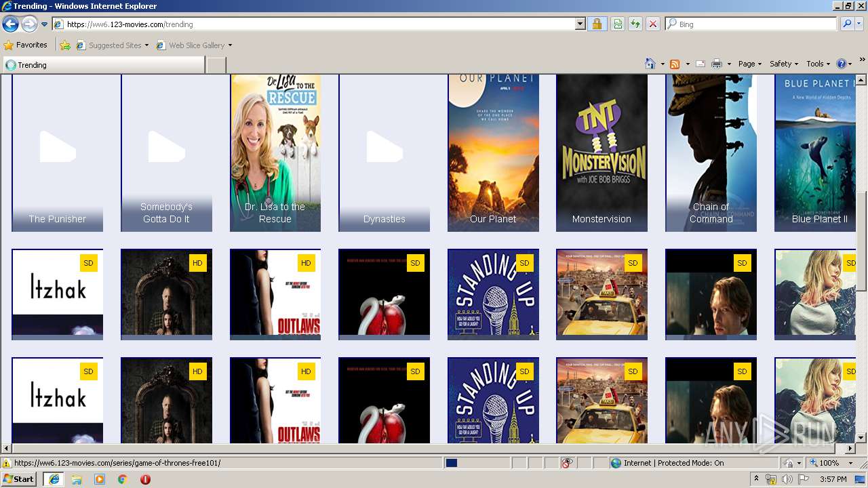
Task: Open the Dynasties series card
Action: (x=384, y=153)
